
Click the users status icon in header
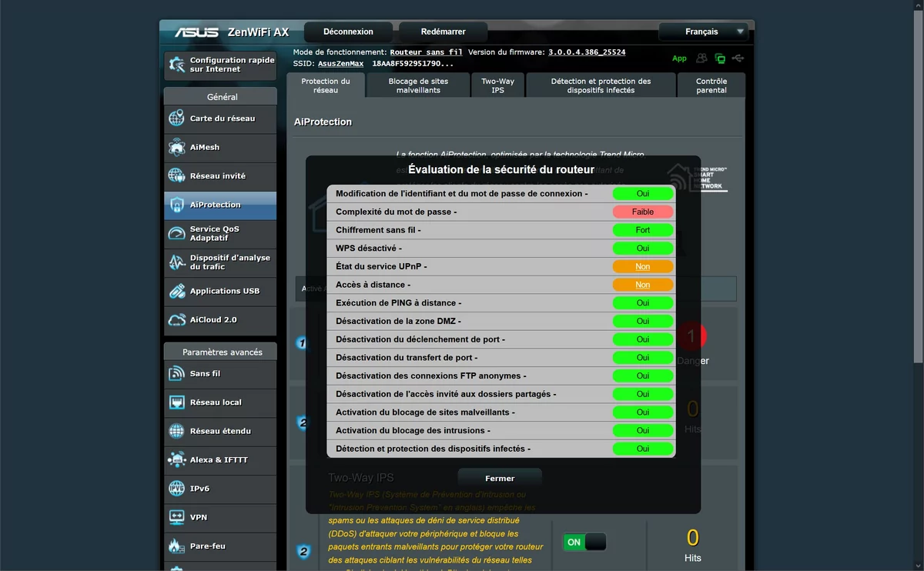pyautogui.click(x=701, y=58)
